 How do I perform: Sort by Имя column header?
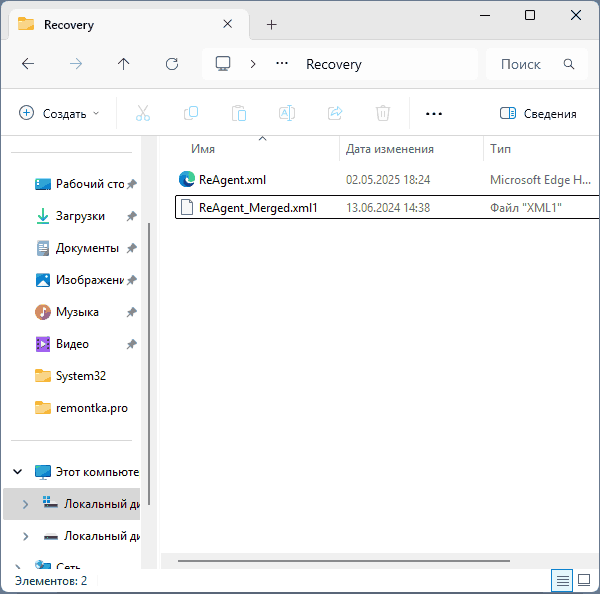point(203,149)
